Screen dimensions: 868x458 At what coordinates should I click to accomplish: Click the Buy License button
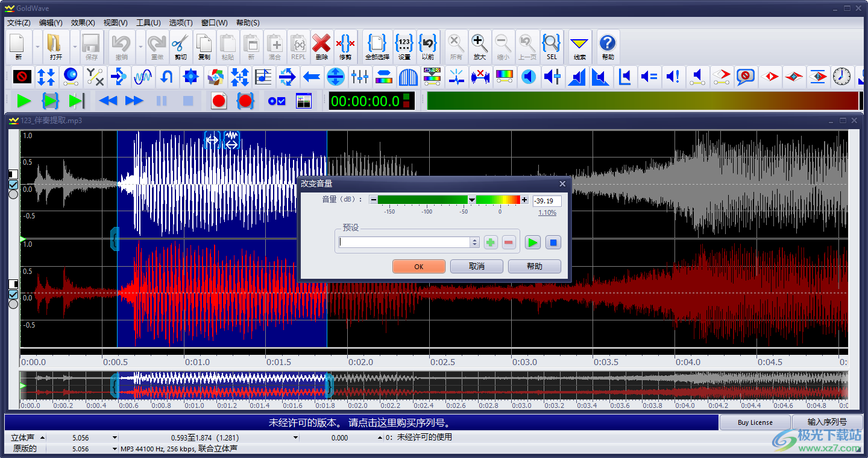tap(755, 422)
